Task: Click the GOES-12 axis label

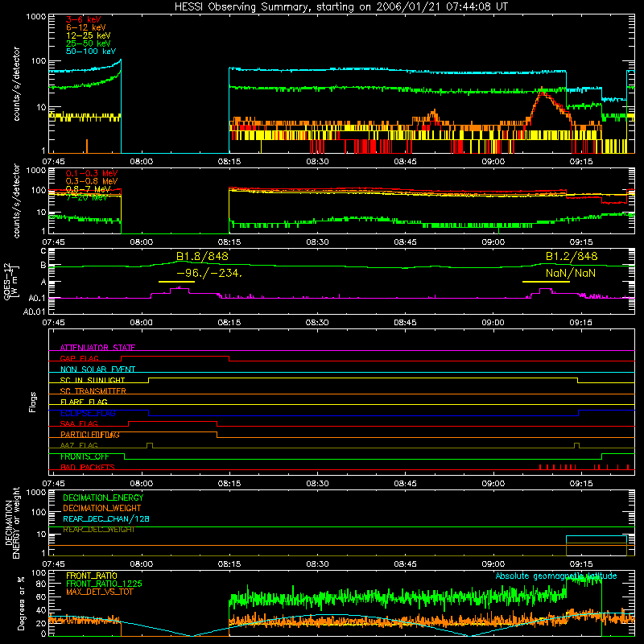Action: [11, 281]
